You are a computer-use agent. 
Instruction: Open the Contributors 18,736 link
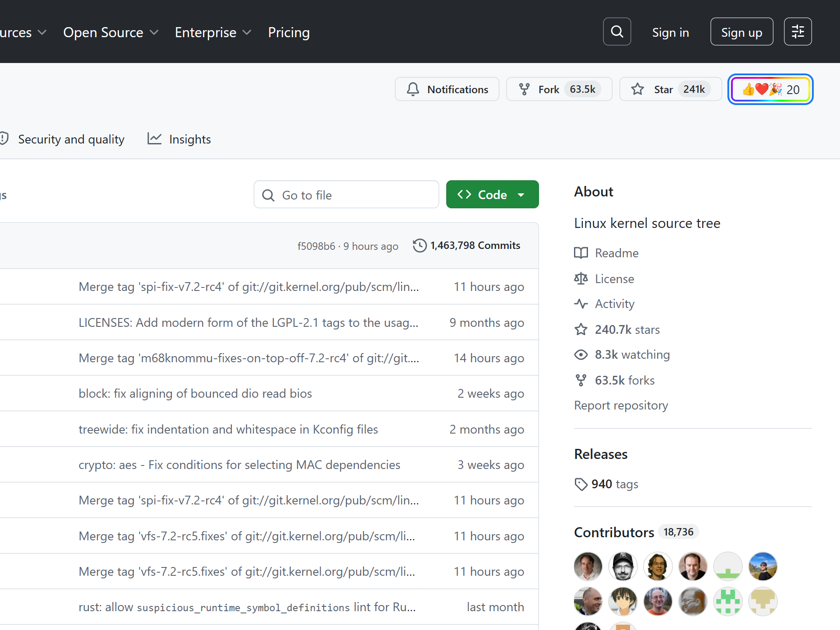pyautogui.click(x=636, y=532)
